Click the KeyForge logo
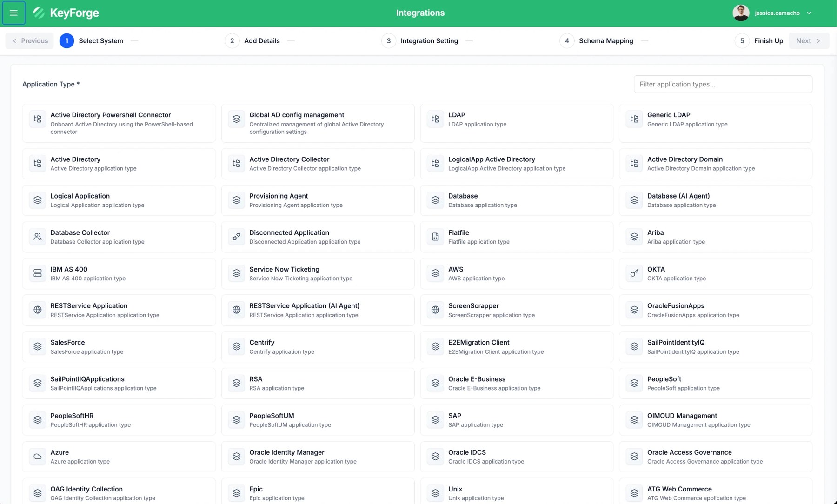Screen dimensions: 837x504 coord(66,13)
